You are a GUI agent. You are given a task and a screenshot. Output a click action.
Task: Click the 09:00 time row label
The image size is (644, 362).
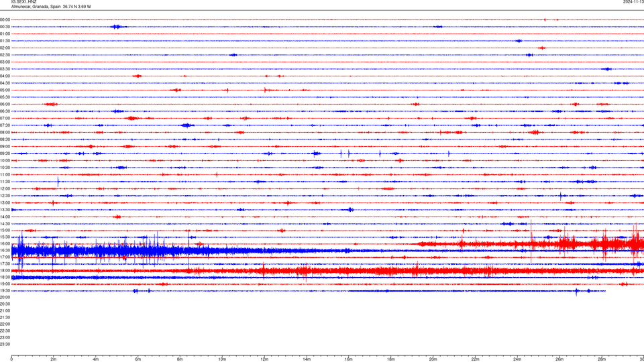(5, 147)
